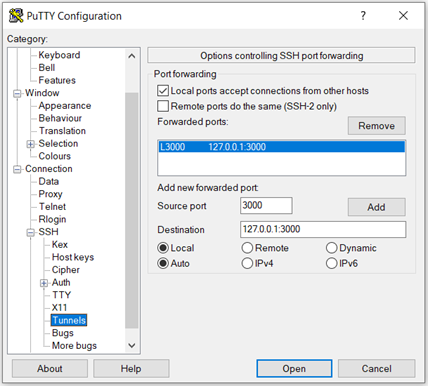Remove the selected forwarded port
Screen dimensions: 428x386
tap(377, 126)
